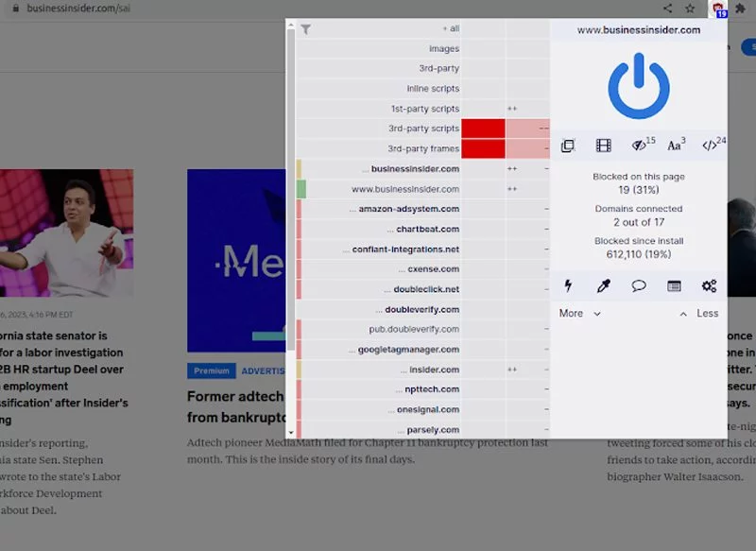This screenshot has width=756, height=551.
Task: Click the uBlock Origin extension toolbar icon
Action: [719, 9]
